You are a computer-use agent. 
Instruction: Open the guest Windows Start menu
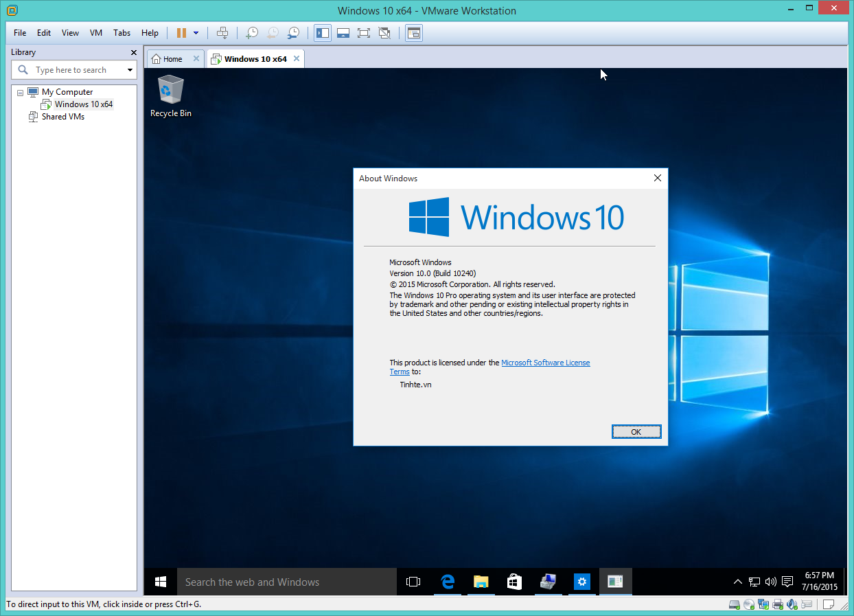161,582
